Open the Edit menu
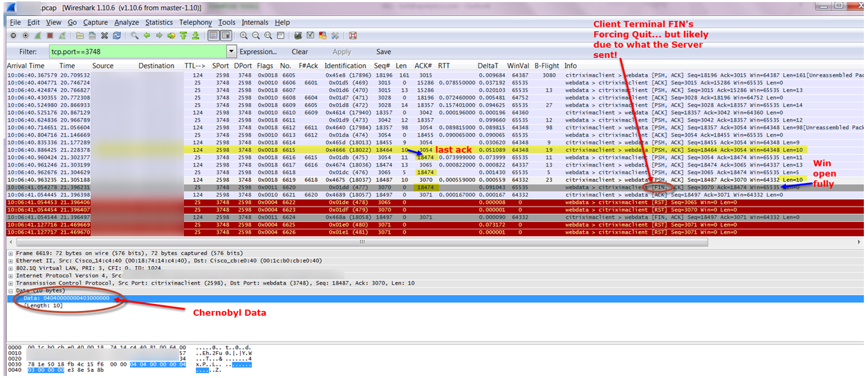 [x=34, y=22]
